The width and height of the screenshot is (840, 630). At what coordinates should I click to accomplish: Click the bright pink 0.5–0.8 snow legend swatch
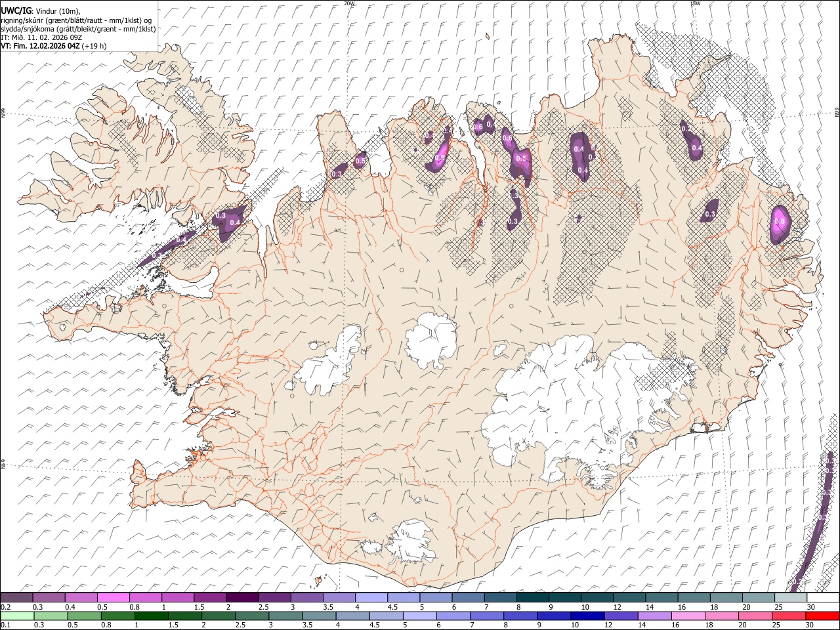click(114, 597)
